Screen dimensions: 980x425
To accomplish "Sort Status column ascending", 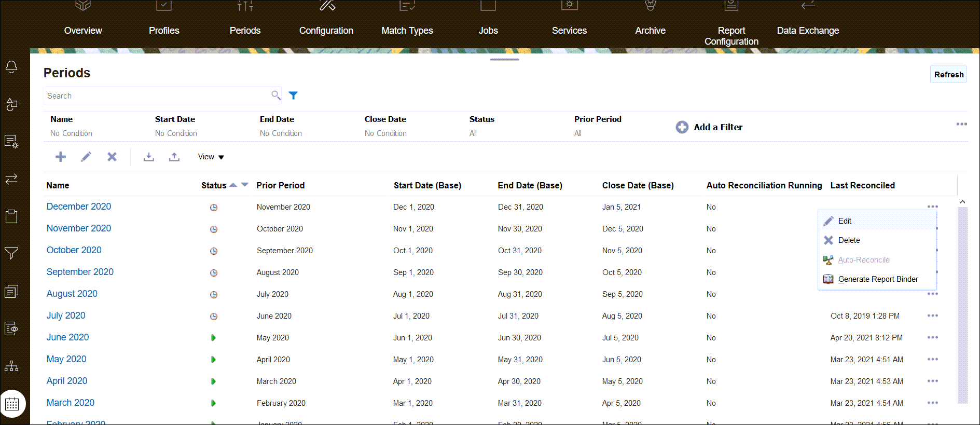I will pyautogui.click(x=233, y=185).
